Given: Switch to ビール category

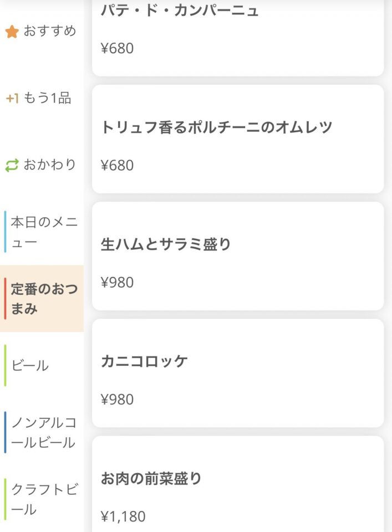Looking at the screenshot, I should (x=42, y=365).
